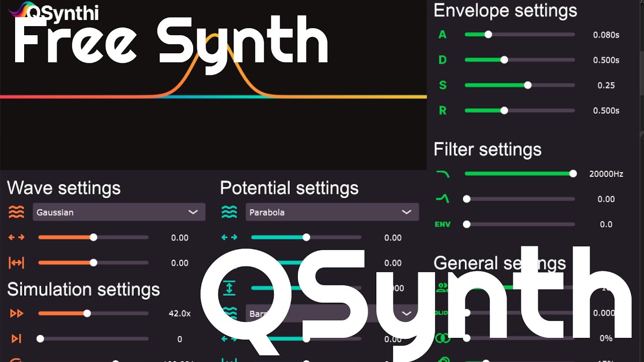Click the filter resonance peak icon
The width and height of the screenshot is (644, 362).
(443, 199)
